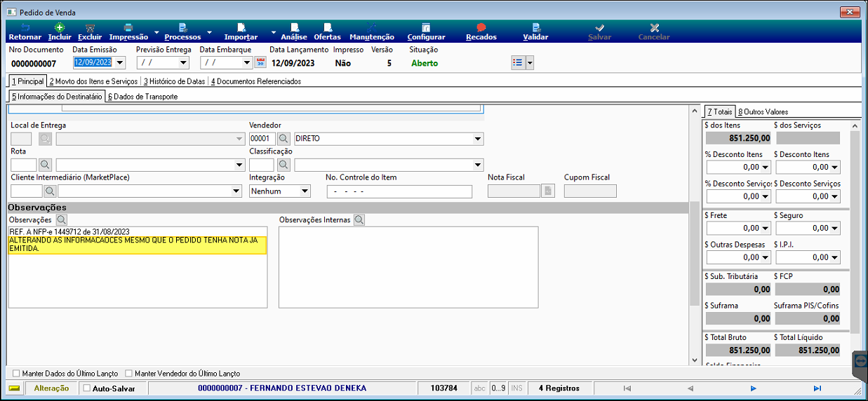Go to last record navigation arrow
Image resolution: width=868 pixels, height=401 pixels.
click(x=817, y=388)
